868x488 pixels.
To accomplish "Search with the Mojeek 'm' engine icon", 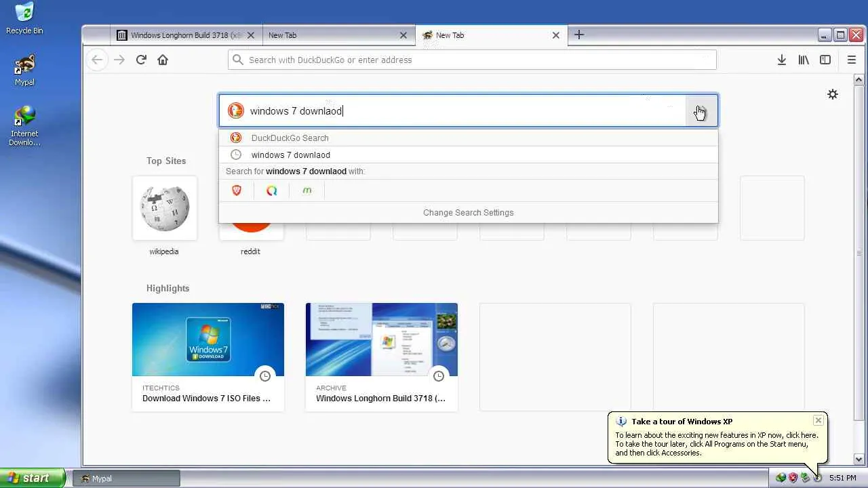I will [307, 190].
